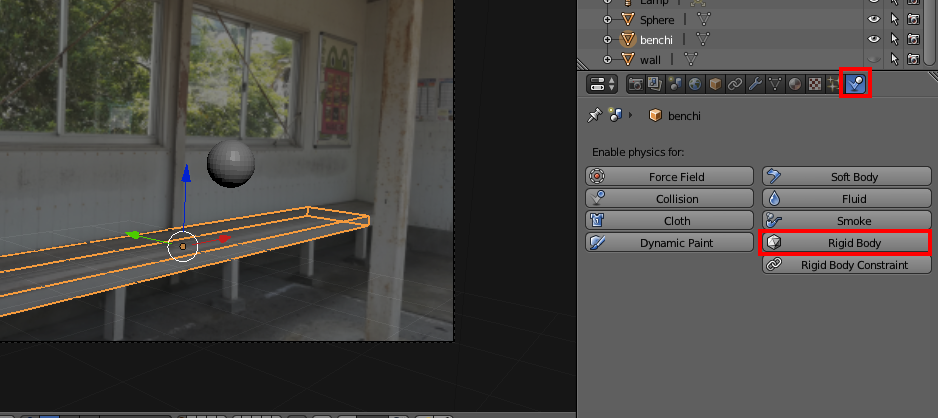Click the mesh data icon in the Sphere row
The height and width of the screenshot is (418, 938).
(x=704, y=20)
